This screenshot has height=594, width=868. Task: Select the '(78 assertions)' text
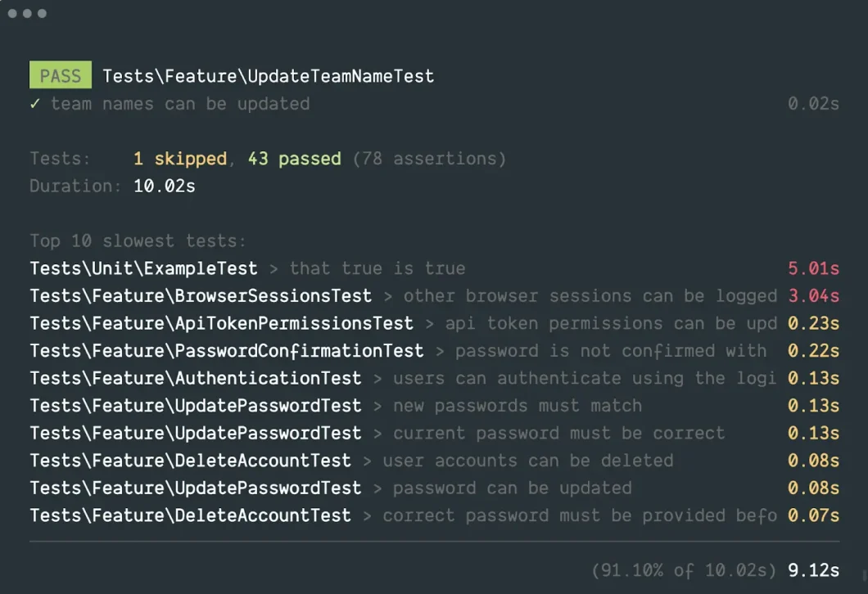[429, 159]
